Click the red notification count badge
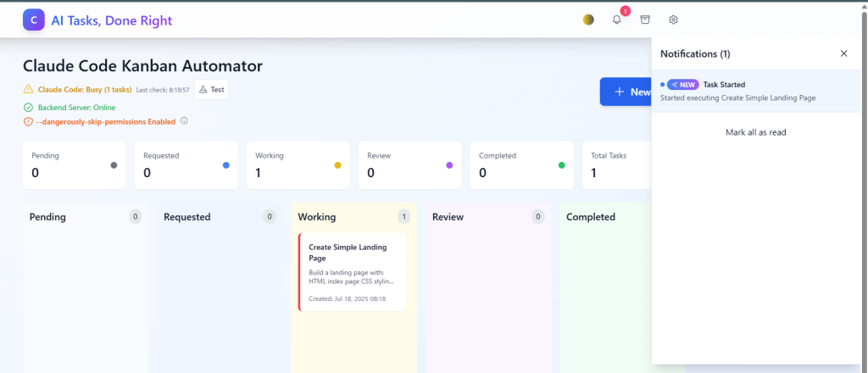 tap(626, 10)
